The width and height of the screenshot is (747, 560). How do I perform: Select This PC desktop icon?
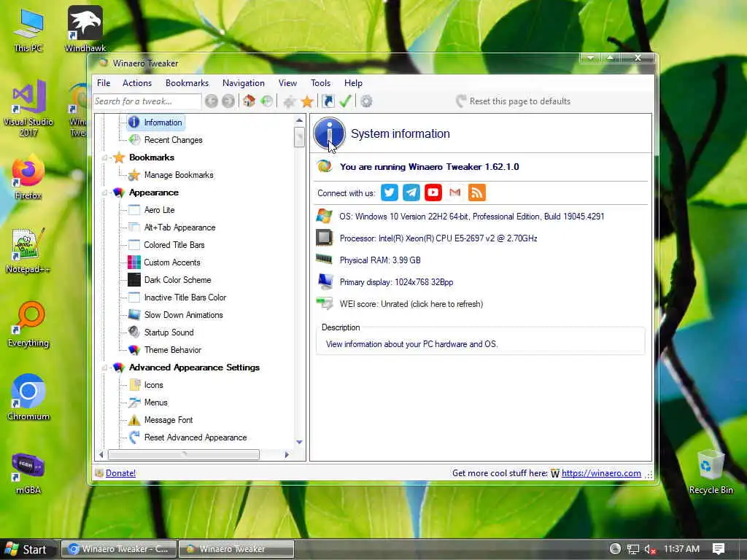tap(28, 29)
